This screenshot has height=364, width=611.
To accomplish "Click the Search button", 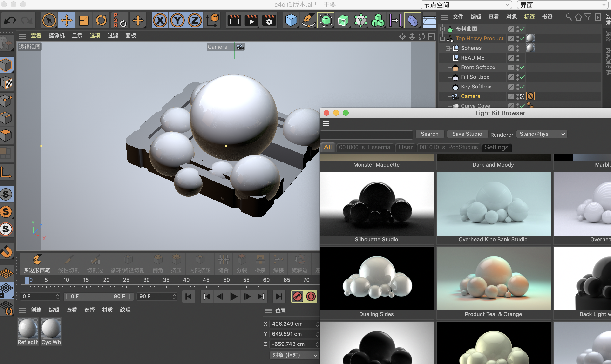I will tap(429, 134).
